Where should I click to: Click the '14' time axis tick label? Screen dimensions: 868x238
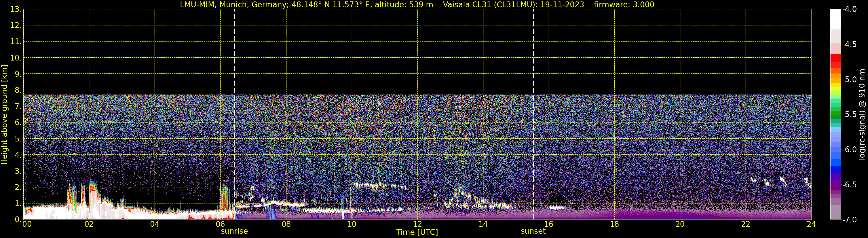[x=483, y=224]
